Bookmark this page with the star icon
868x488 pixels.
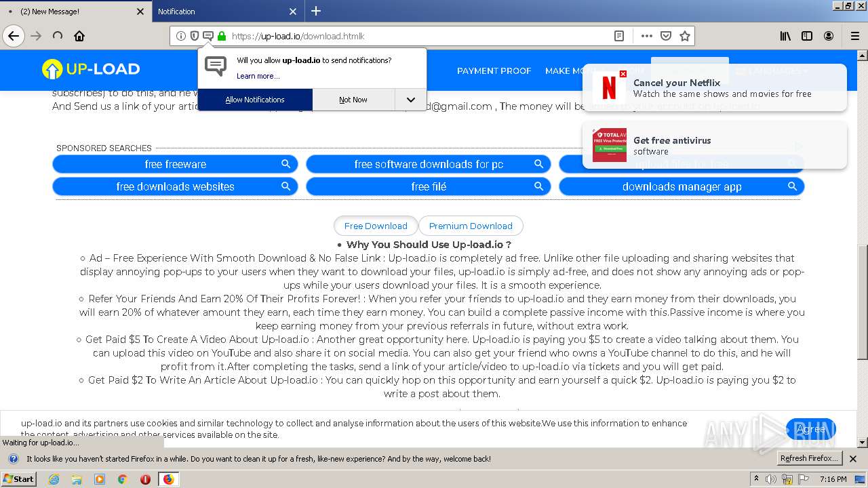point(685,36)
